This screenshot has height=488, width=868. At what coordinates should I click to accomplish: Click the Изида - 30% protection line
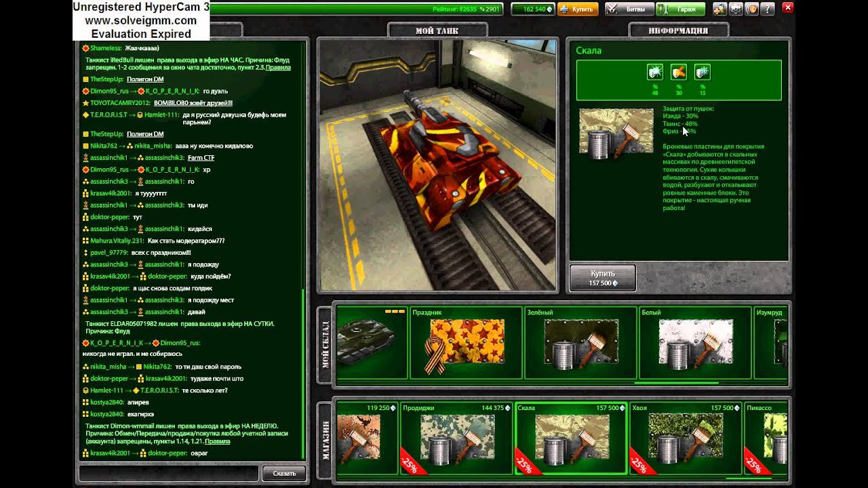(680, 117)
